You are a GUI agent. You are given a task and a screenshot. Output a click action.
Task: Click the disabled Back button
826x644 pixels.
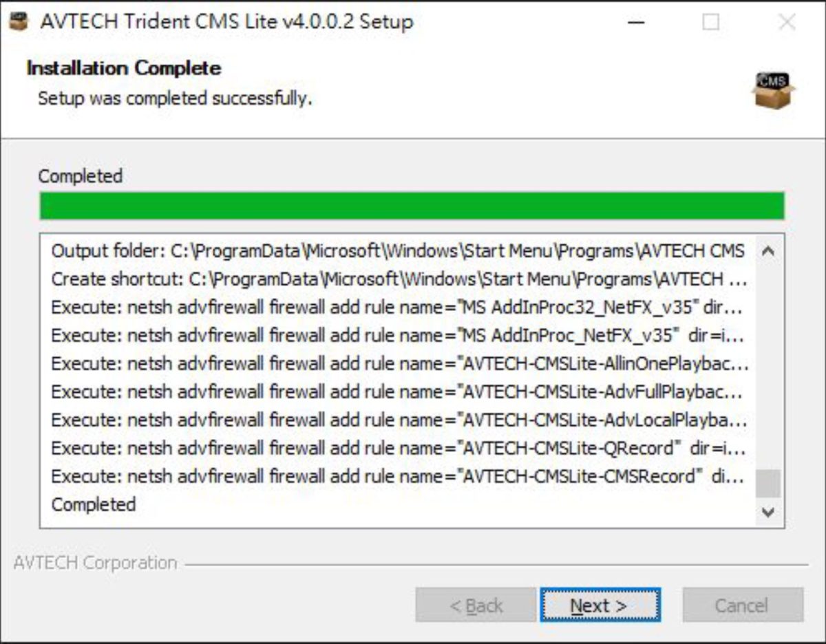(x=476, y=605)
